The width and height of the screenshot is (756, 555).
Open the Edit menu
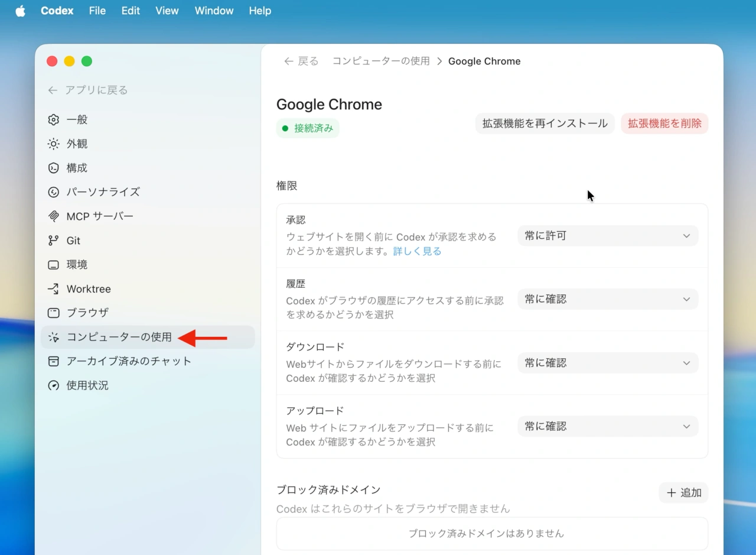[131, 11]
